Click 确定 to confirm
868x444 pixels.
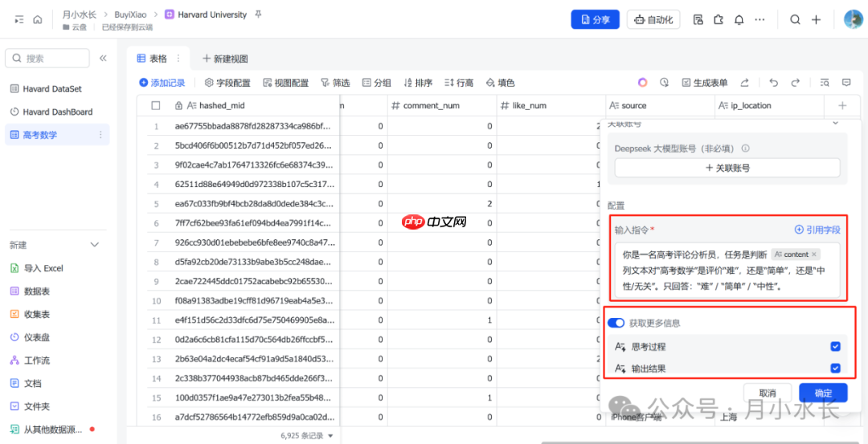823,393
